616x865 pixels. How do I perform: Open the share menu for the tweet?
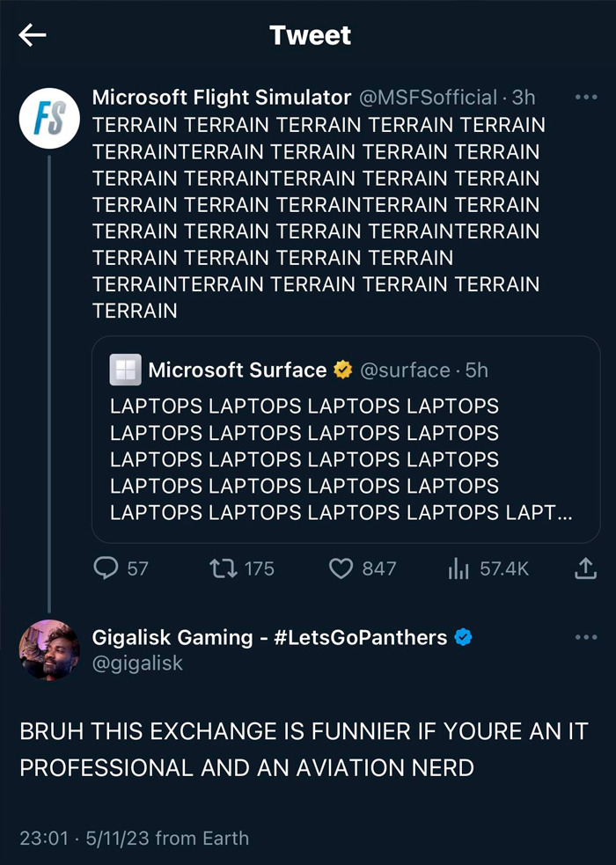point(585,568)
